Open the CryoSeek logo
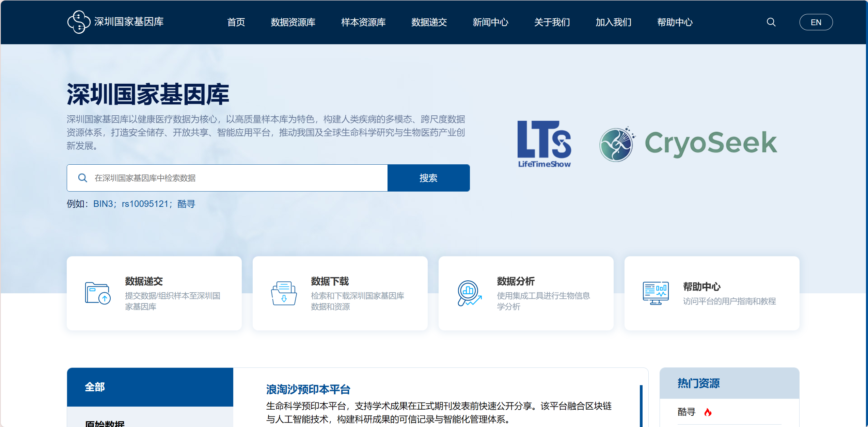868x427 pixels. [688, 144]
